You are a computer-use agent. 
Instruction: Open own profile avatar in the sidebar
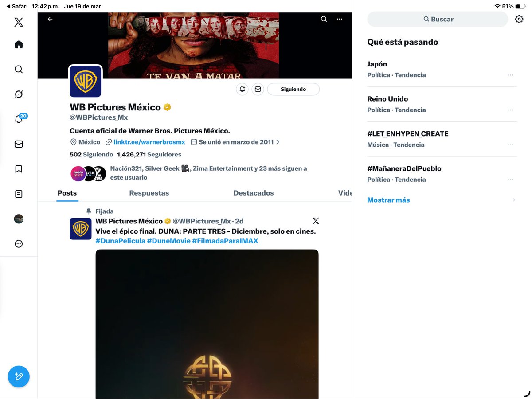pos(19,219)
